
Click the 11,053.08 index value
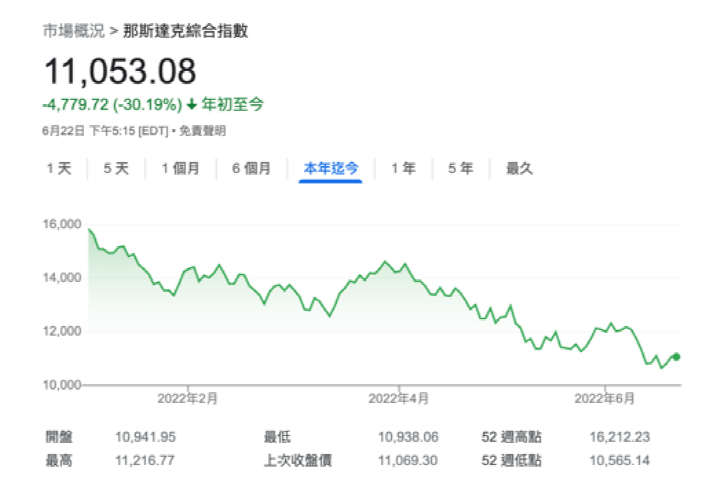tap(119, 72)
